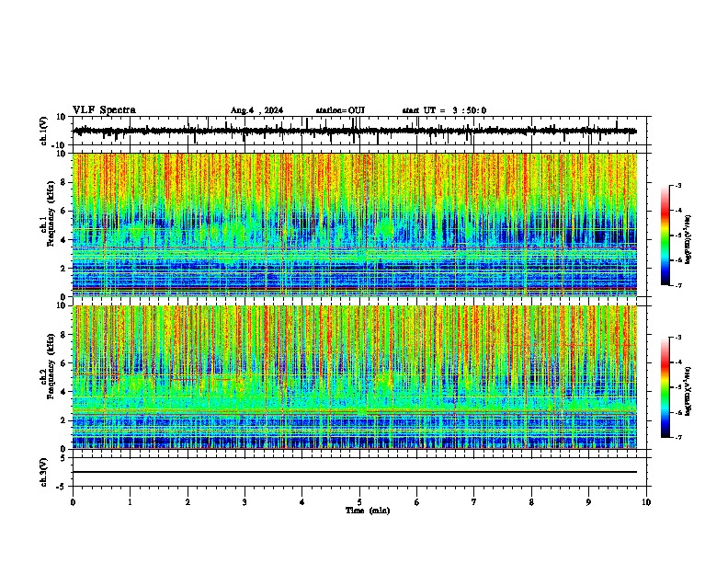Click the "Time (min)" axis label
Screen dimensions: 728x563
coord(368,511)
